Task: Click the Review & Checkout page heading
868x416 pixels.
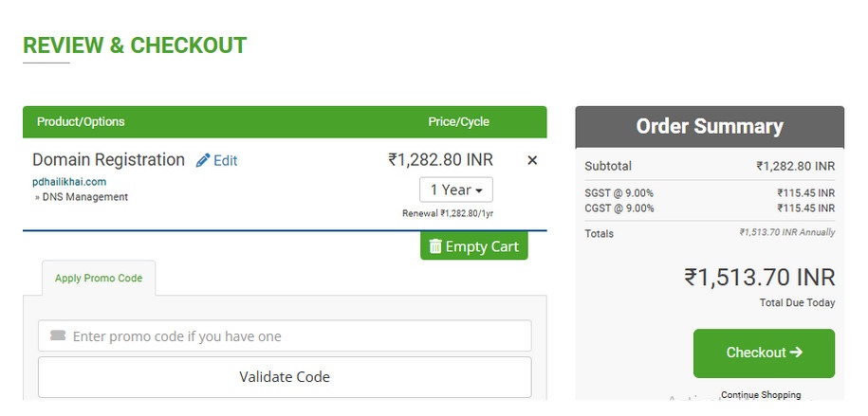Action: coord(135,45)
